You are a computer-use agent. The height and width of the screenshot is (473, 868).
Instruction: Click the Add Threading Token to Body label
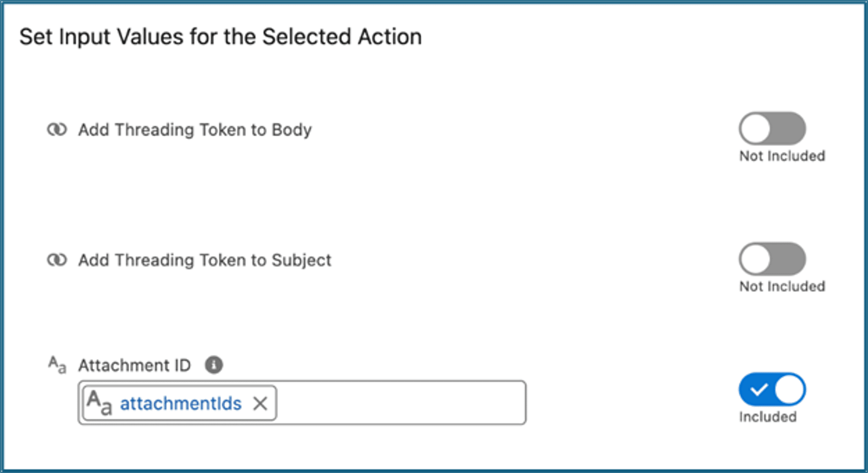pos(195,130)
